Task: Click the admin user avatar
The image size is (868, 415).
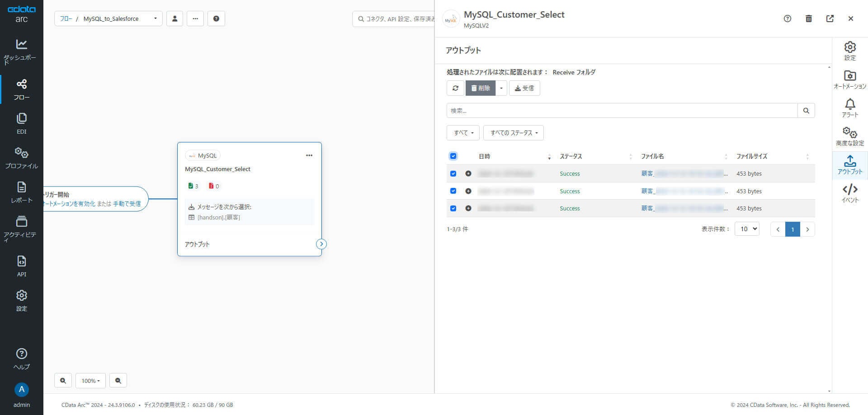Action: [21, 390]
